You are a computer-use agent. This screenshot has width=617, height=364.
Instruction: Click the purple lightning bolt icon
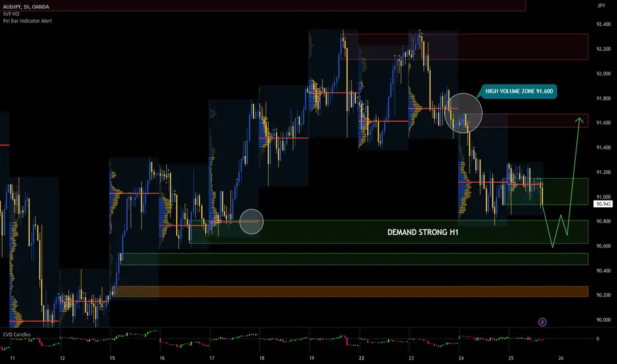click(542, 322)
